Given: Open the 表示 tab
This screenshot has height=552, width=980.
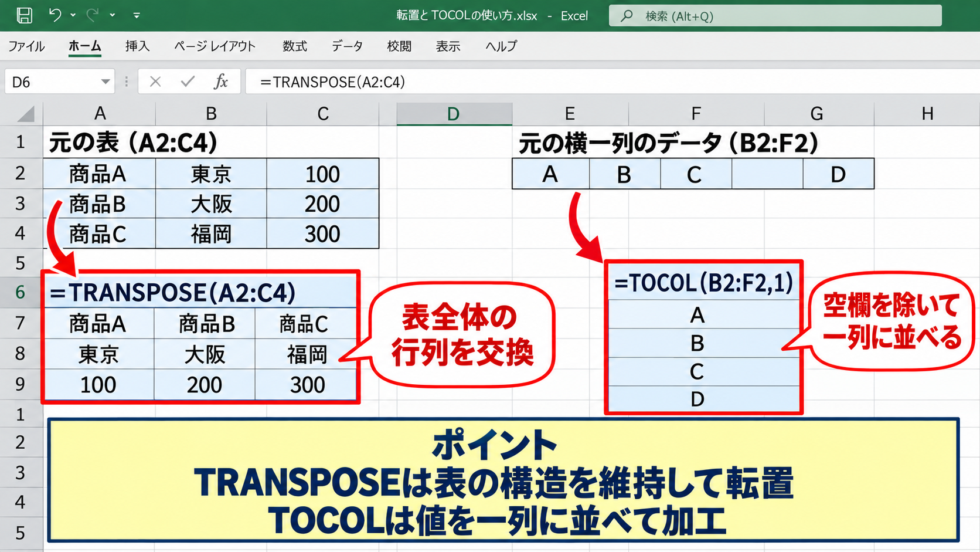Looking at the screenshot, I should [448, 46].
